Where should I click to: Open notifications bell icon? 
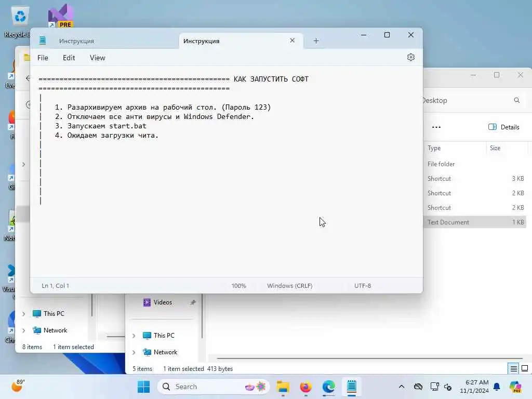pyautogui.click(x=497, y=387)
